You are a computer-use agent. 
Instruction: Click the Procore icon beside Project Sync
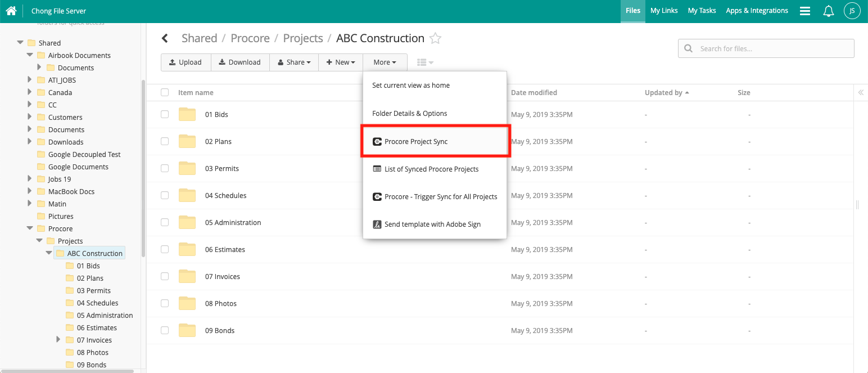377,141
